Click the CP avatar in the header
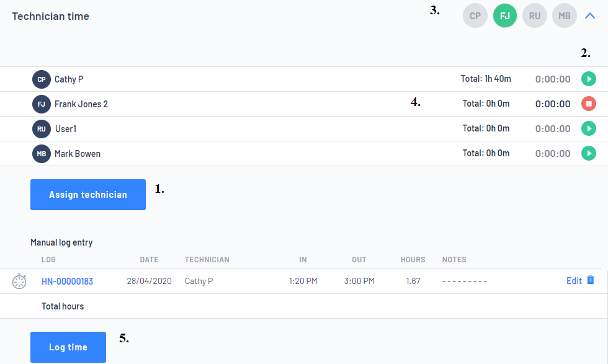 [x=475, y=16]
